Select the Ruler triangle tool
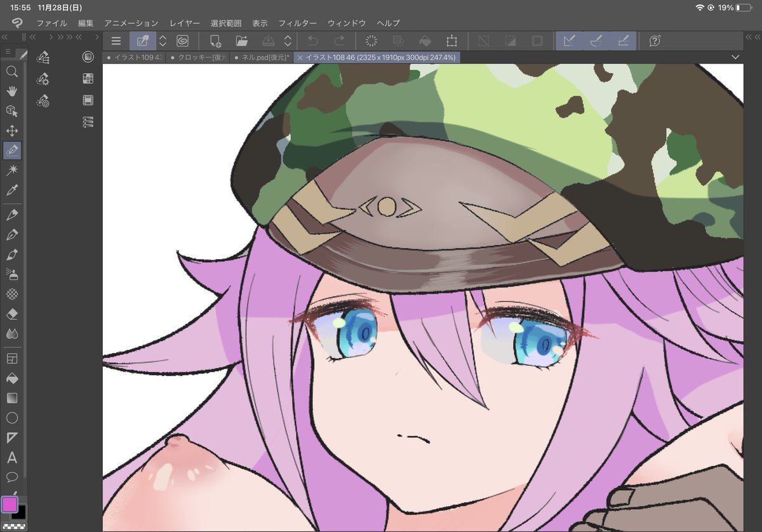762x532 pixels. click(12, 437)
